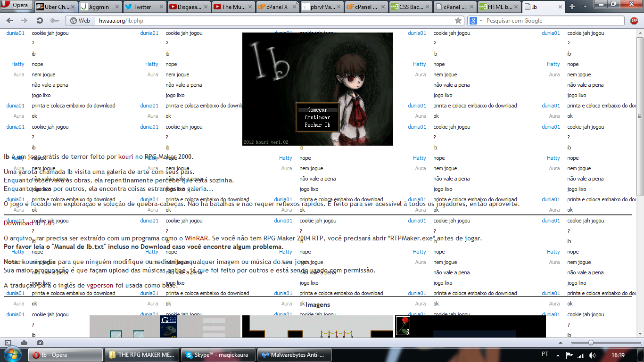Click the top-left dunia01 username
This screenshot has height=362, width=644.
(x=16, y=33)
